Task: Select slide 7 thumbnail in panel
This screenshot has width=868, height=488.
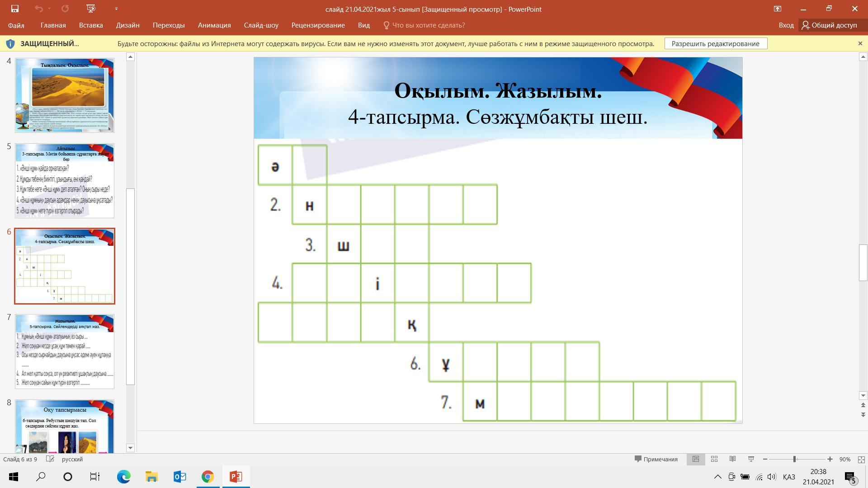Action: coord(65,352)
